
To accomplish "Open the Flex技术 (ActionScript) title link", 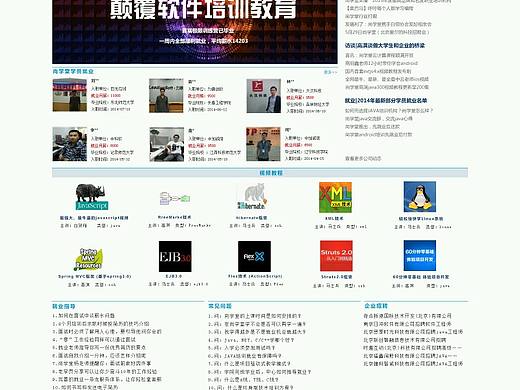I will 255,276.
